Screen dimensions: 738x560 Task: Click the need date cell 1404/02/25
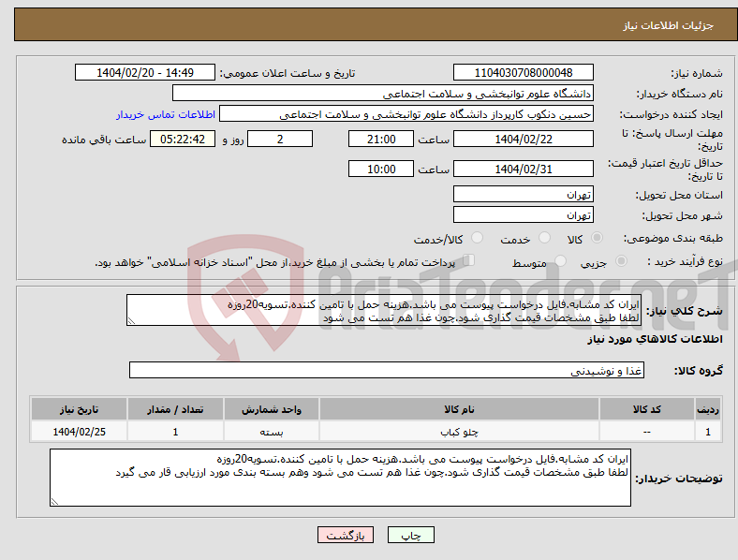click(79, 432)
